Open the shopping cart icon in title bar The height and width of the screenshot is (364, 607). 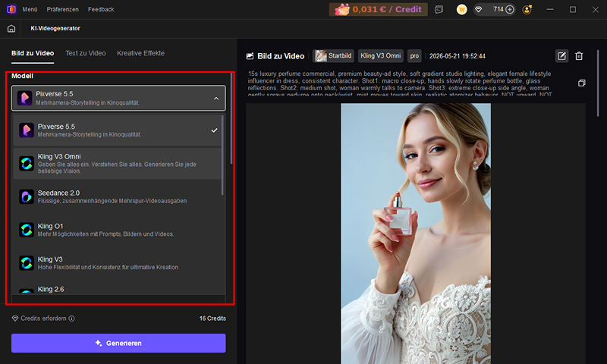[461, 9]
